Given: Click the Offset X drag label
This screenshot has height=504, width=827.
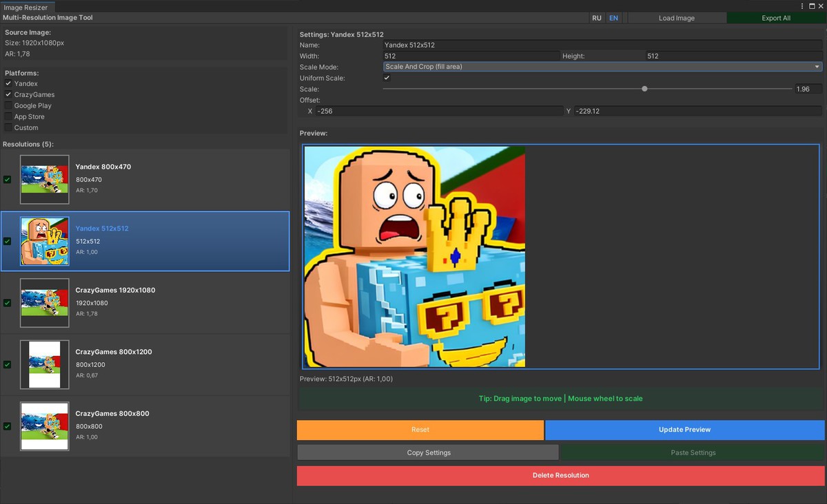Looking at the screenshot, I should click(309, 111).
